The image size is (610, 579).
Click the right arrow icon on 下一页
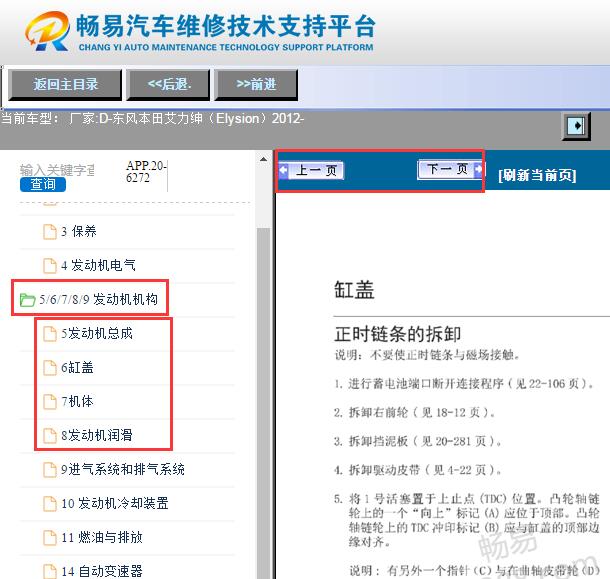(x=478, y=169)
